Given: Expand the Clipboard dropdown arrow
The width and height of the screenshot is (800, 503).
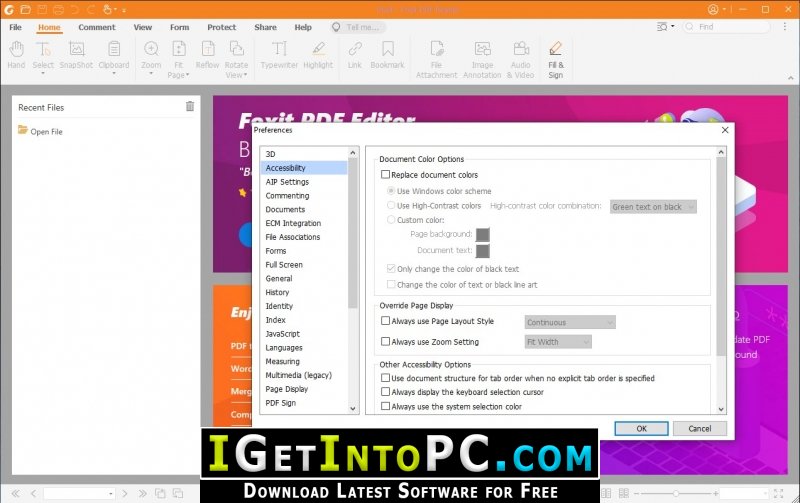Looking at the screenshot, I should click(114, 73).
